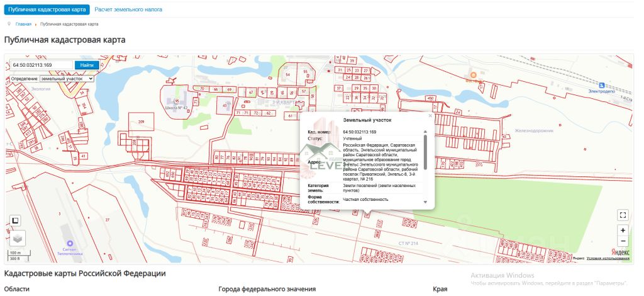
Task: Toggle fullscreen map view icon
Action: pos(623,215)
